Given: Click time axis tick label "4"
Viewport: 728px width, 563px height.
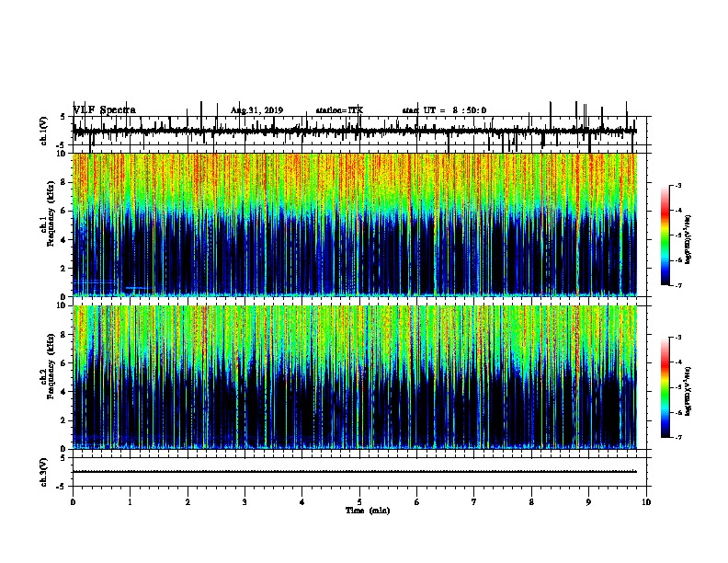Looking at the screenshot, I should [x=301, y=502].
